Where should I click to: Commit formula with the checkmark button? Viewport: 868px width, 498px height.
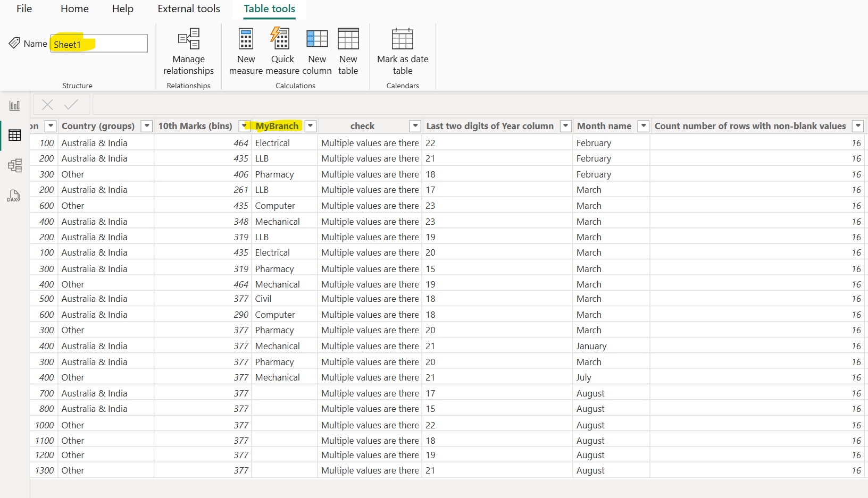pyautogui.click(x=71, y=105)
